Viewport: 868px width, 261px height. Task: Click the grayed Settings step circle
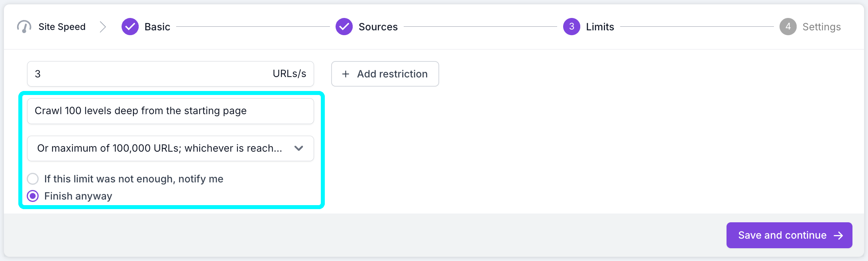pos(788,26)
